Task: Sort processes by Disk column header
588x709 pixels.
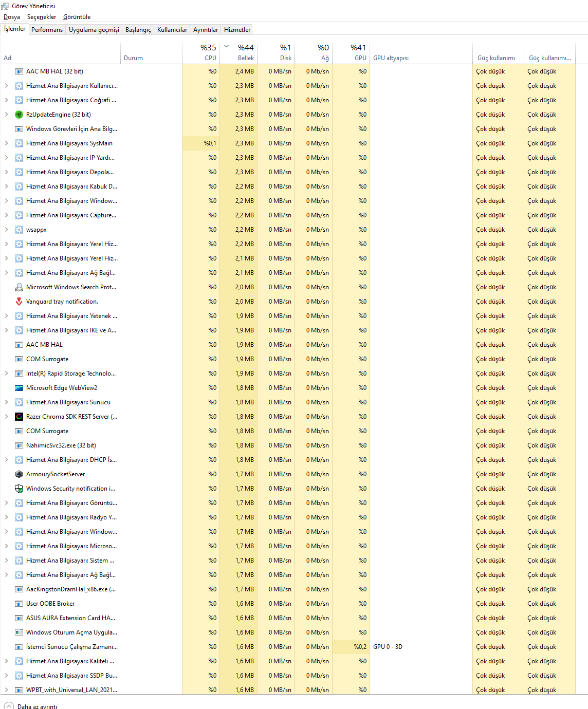Action: (276, 52)
